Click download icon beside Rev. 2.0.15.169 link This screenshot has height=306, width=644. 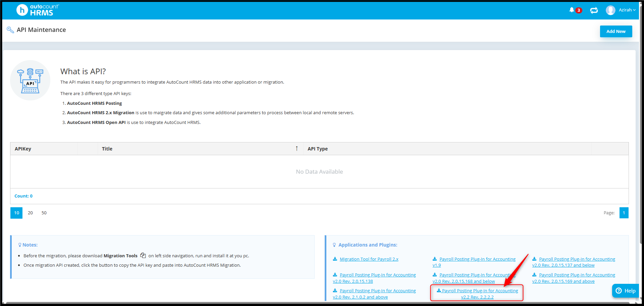tap(534, 275)
